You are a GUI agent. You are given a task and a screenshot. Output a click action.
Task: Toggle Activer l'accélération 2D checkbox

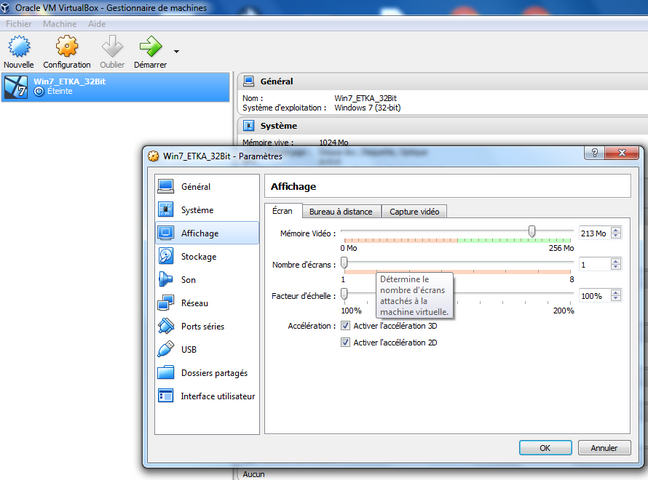[345, 342]
